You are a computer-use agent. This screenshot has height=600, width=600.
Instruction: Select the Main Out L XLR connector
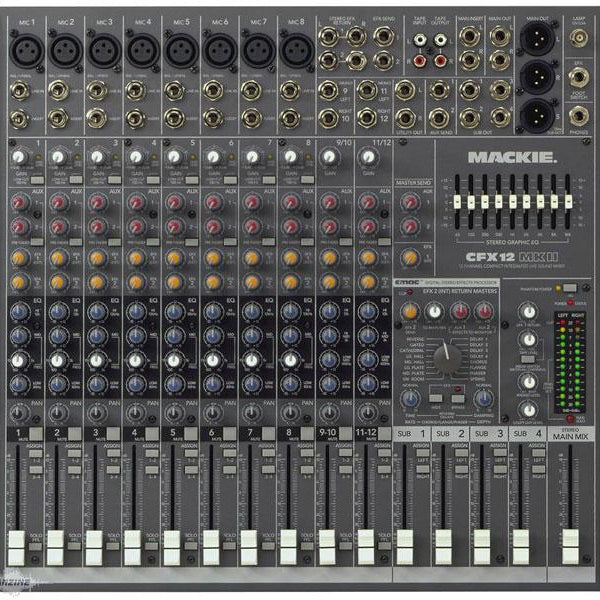(x=537, y=38)
